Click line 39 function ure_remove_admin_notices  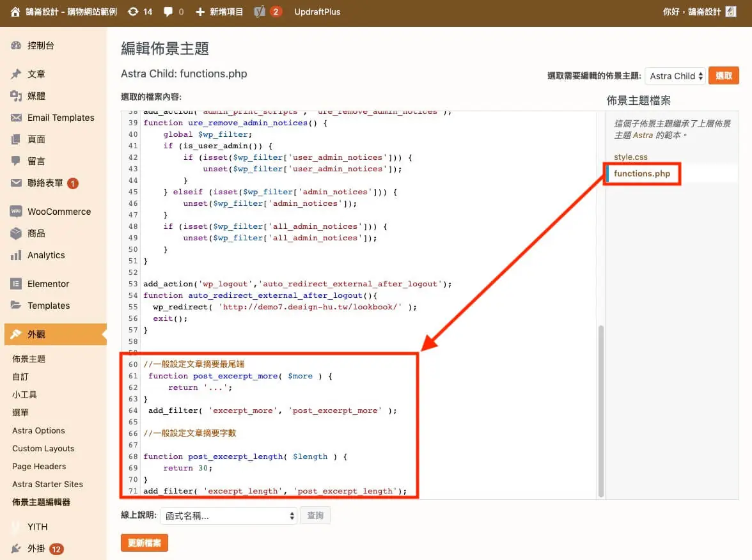coord(235,123)
